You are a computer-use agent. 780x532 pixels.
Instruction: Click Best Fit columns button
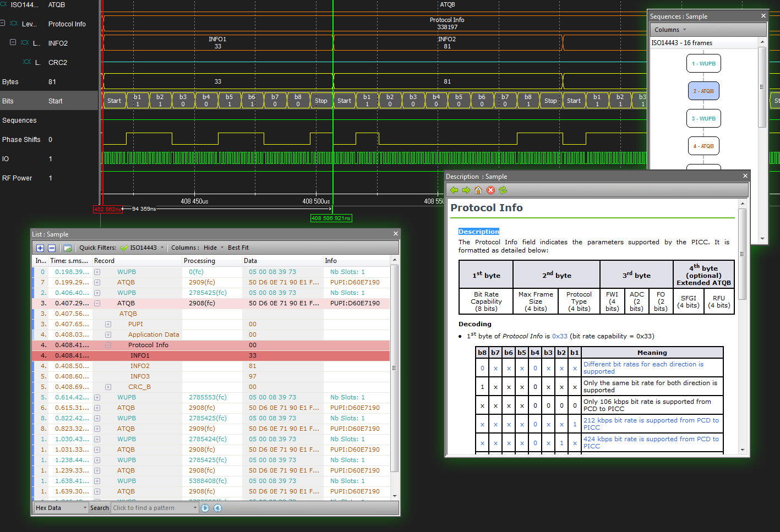[x=238, y=248]
